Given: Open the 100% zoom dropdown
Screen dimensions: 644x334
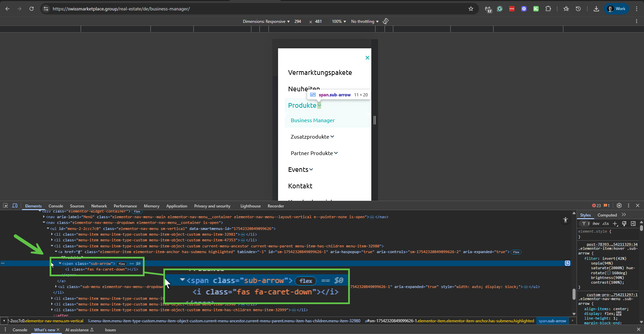Looking at the screenshot, I should [x=339, y=21].
